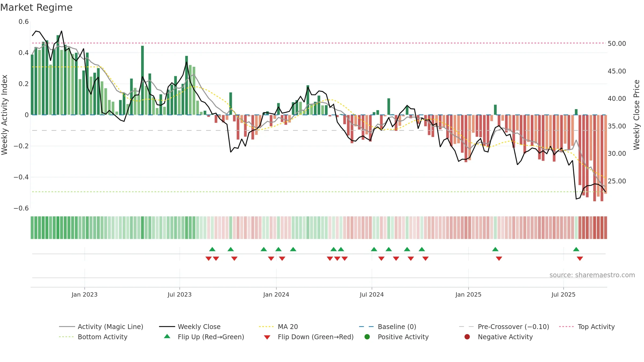The height and width of the screenshot is (362, 644).
Task: Click the red Negative Activity legend dot
Action: pyautogui.click(x=467, y=337)
